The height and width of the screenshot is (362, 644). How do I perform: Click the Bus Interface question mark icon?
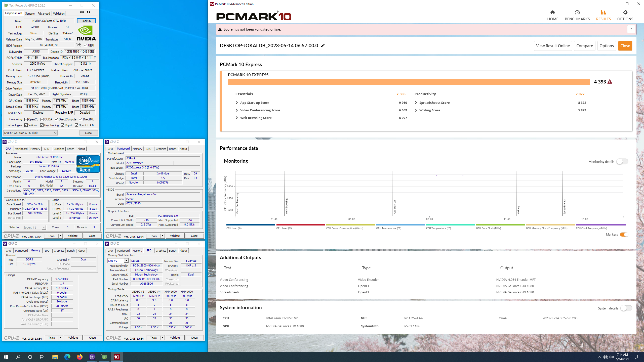pos(95,58)
